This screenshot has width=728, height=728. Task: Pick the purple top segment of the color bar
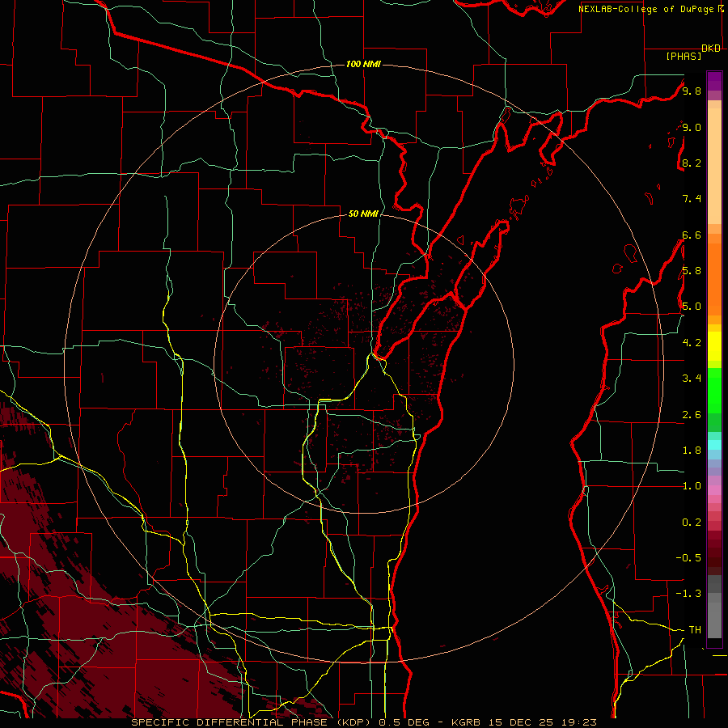coord(714,81)
